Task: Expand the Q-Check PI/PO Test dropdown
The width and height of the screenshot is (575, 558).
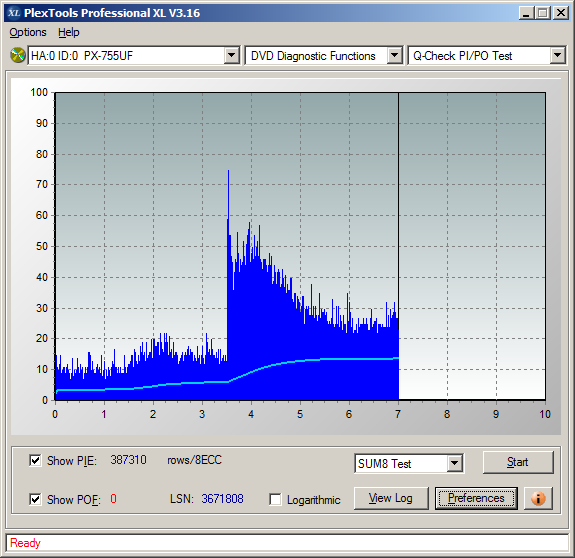Action: point(557,56)
